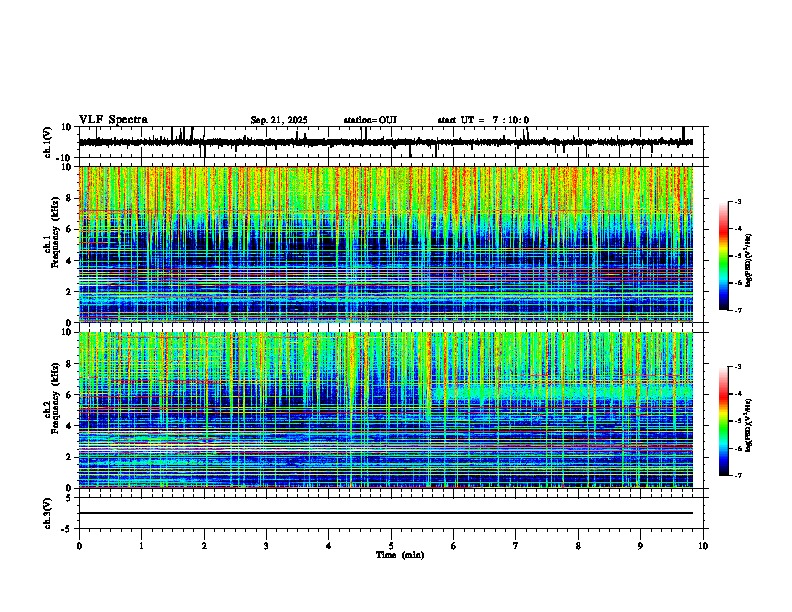Click time axis tick label '0'
Screen dimensions: 792x612
79,546
